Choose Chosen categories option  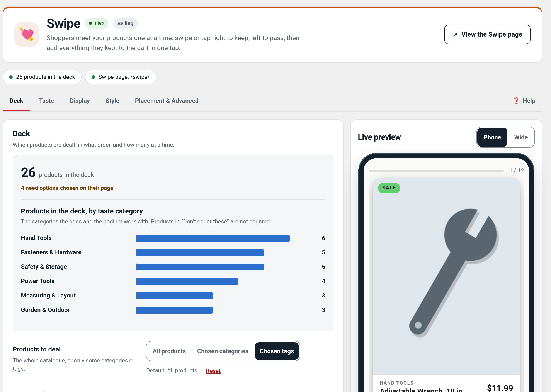[x=223, y=351]
